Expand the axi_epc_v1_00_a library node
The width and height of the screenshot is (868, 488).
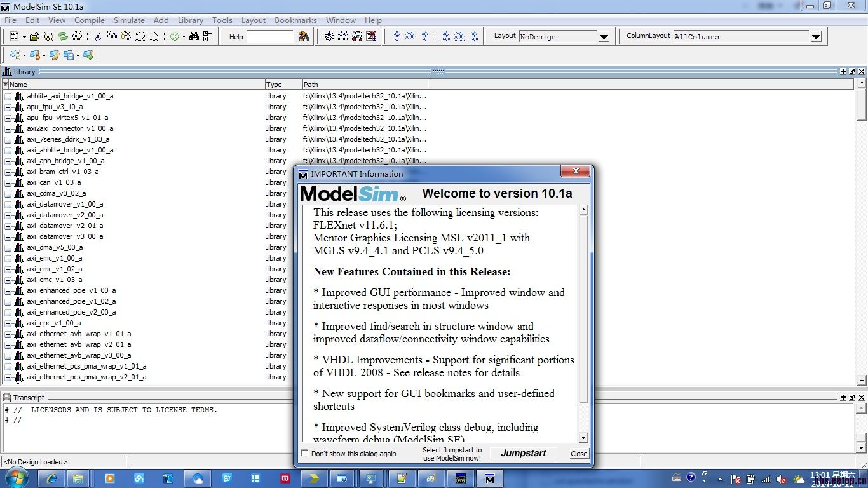coord(8,323)
